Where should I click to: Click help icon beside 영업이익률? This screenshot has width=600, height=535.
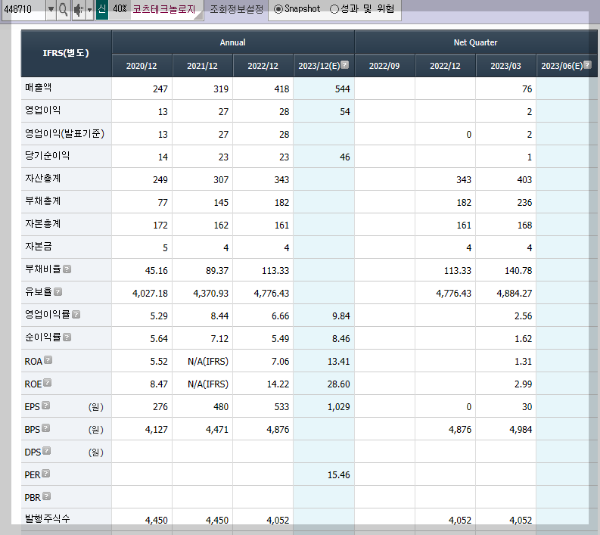(76, 314)
